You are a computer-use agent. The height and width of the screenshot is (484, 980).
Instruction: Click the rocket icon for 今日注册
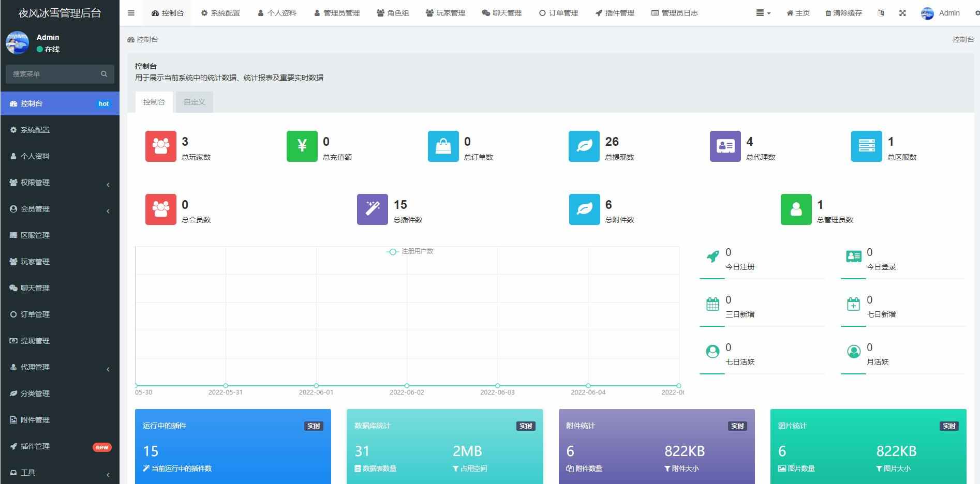coord(713,256)
